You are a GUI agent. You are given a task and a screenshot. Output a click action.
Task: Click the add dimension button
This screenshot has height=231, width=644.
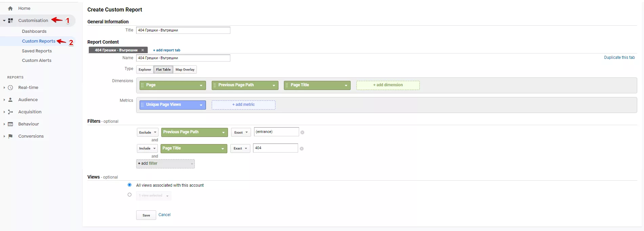coord(388,85)
